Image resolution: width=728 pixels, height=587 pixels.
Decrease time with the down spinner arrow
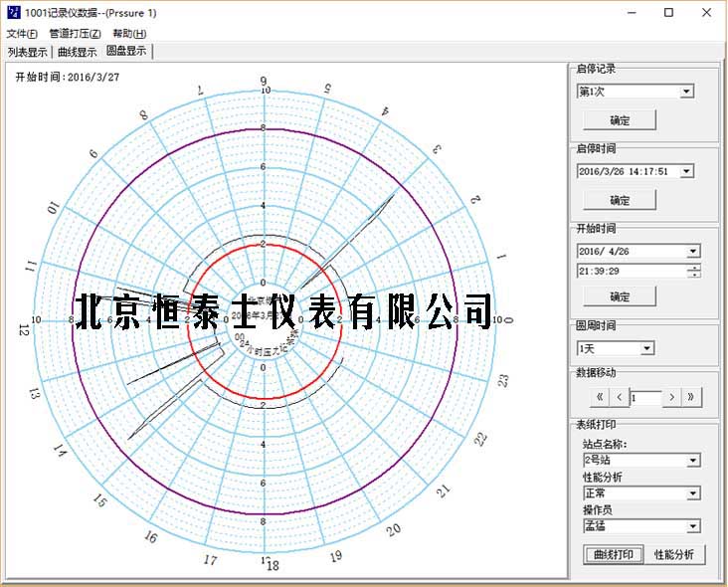click(x=694, y=274)
